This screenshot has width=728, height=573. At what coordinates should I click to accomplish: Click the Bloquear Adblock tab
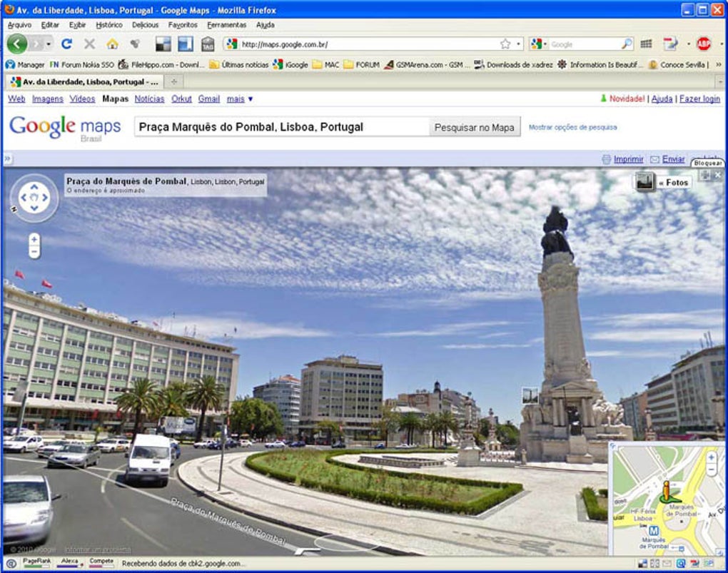coord(707,163)
